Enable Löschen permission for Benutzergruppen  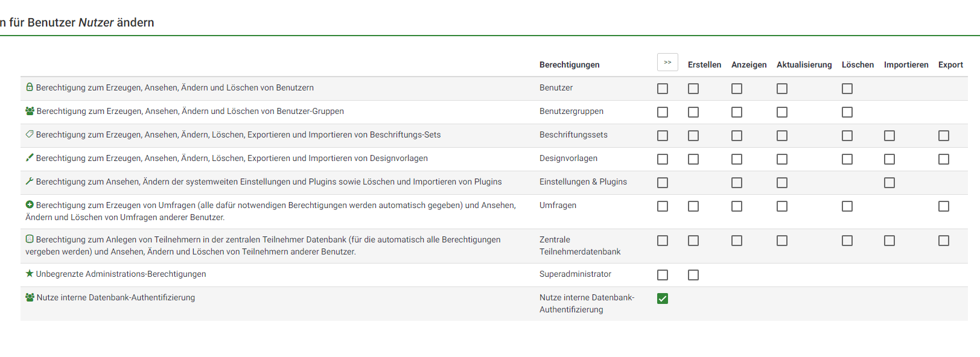point(847,112)
